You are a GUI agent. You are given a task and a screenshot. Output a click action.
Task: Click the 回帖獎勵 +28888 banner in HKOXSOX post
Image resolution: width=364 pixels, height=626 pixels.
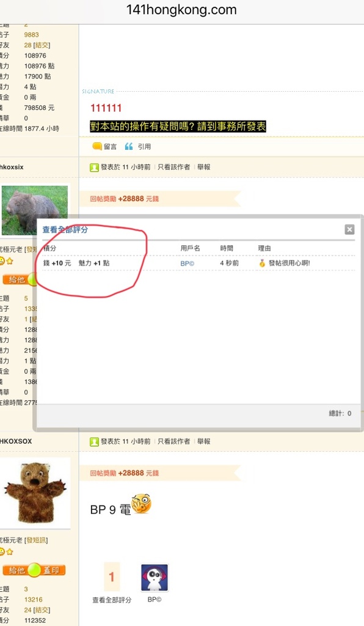(160, 473)
